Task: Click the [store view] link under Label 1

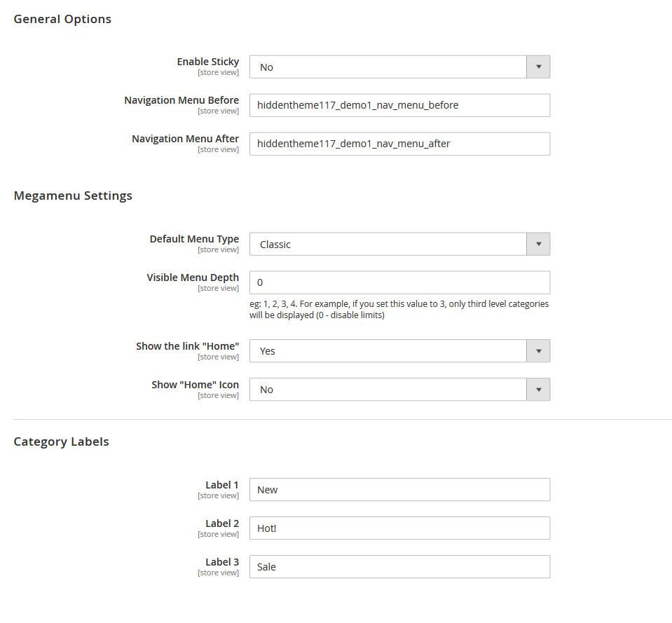Action: click(218, 495)
